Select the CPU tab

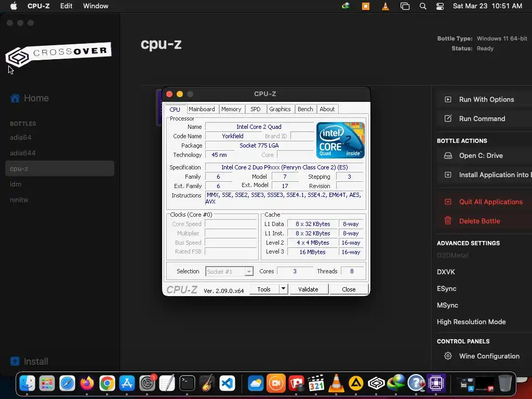[175, 109]
